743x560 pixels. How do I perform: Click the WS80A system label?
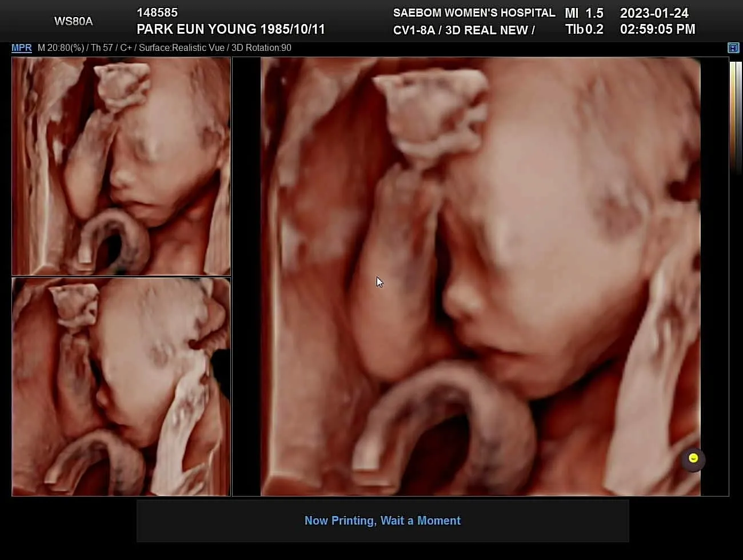pyautogui.click(x=73, y=21)
